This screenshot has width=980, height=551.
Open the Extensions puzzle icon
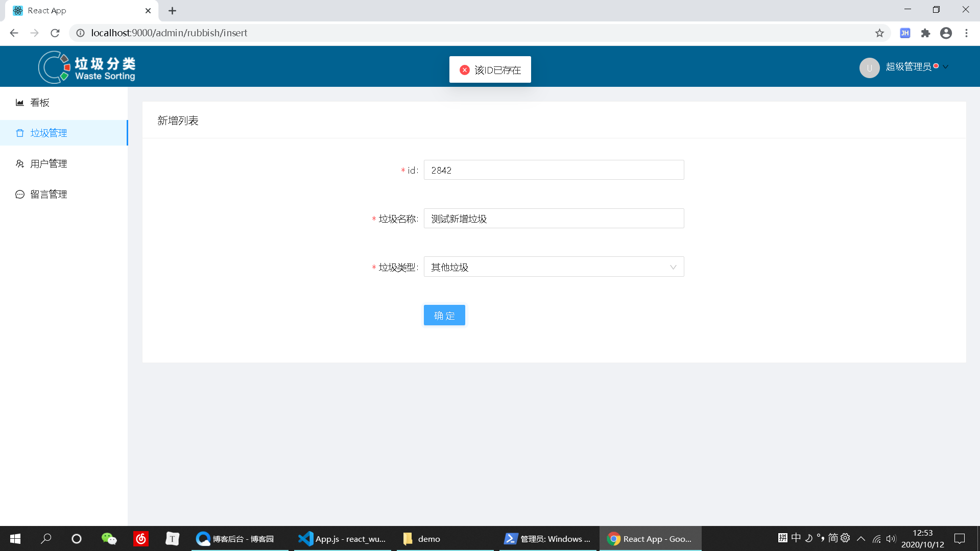tap(925, 33)
